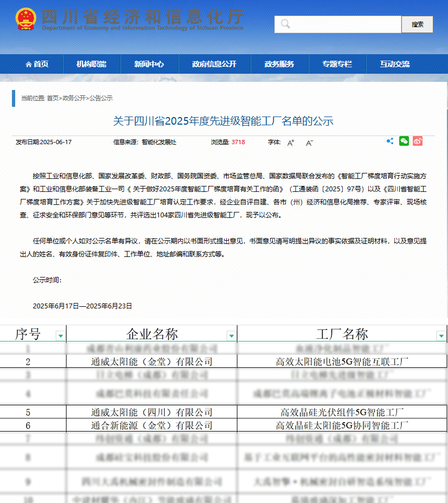Click the Weibo share icon
Viewport: 448px width, 503px height.
pyautogui.click(x=417, y=141)
